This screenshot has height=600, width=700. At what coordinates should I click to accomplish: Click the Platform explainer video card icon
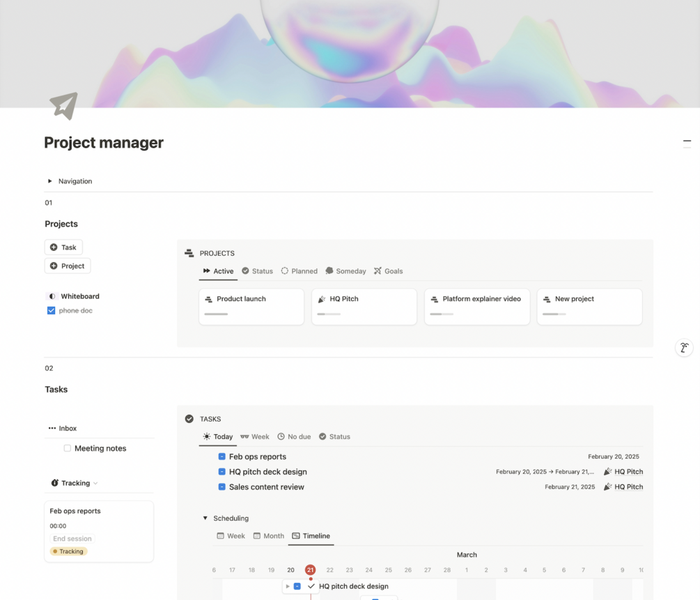(435, 299)
